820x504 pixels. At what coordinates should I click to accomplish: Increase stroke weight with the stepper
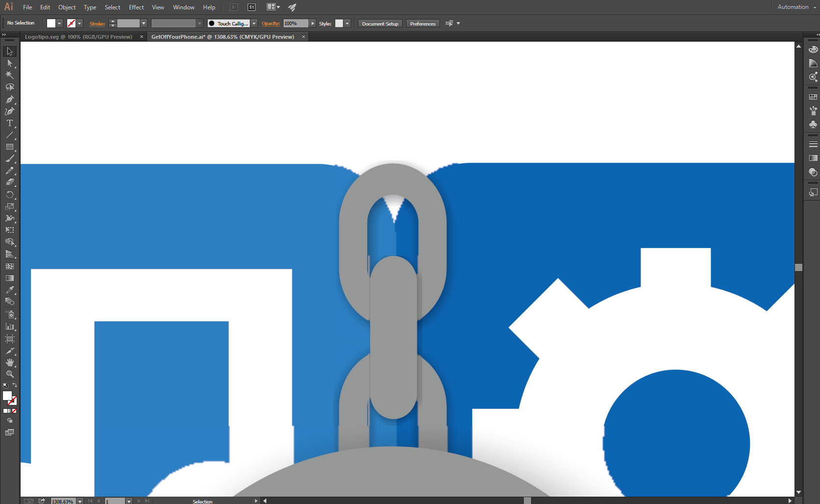pyautogui.click(x=112, y=21)
